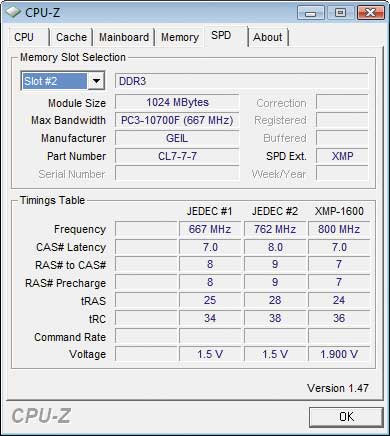Click the 8.0 CAS# Latency cell
Image resolution: width=390 pixels, height=436 pixels.
(275, 247)
